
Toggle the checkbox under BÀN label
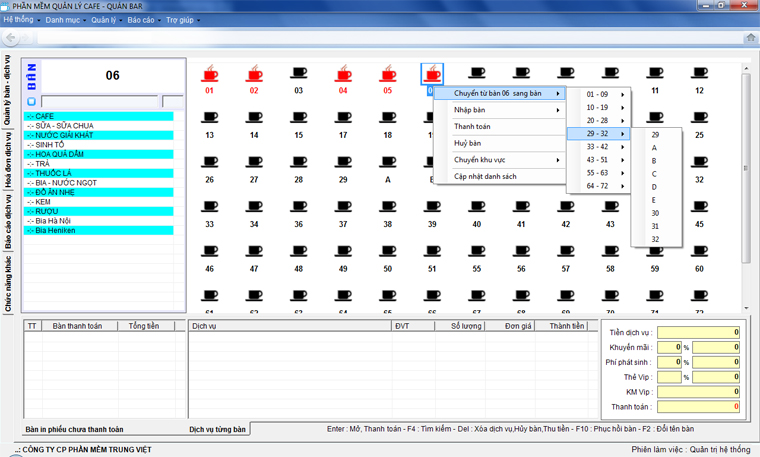[32, 101]
